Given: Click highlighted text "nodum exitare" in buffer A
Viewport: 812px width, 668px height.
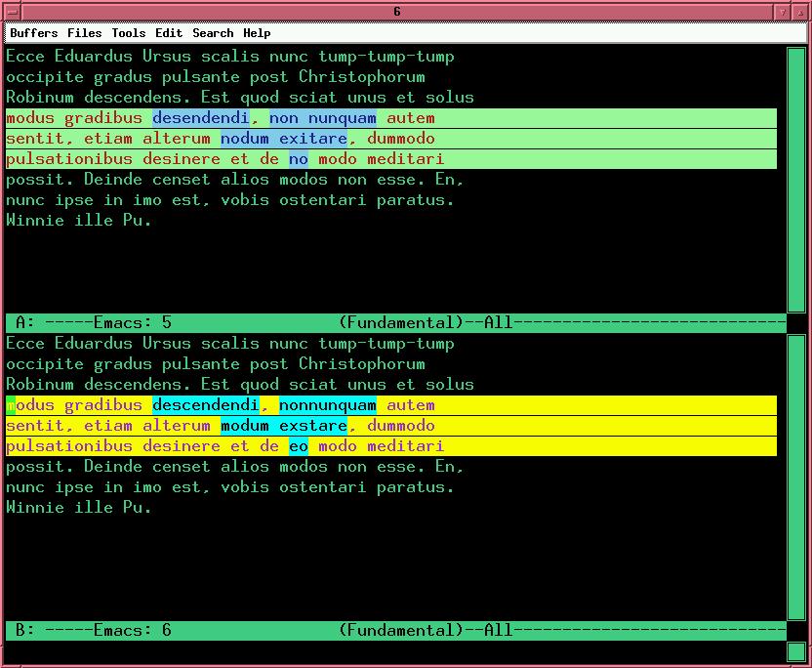Looking at the screenshot, I should 284,139.
